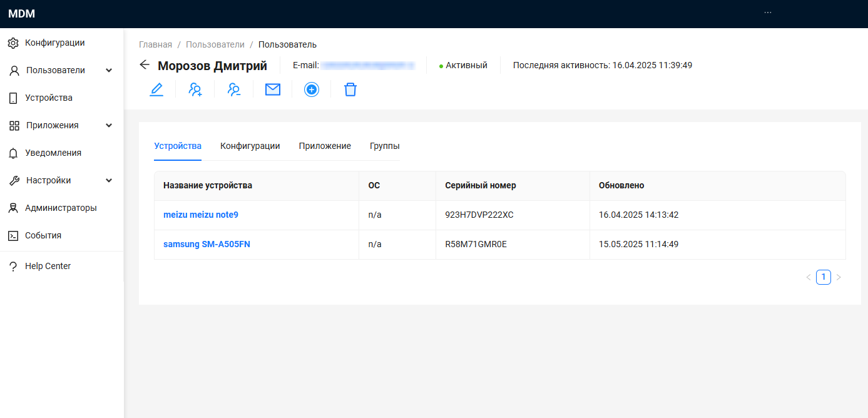Delete user with the trash icon
The image size is (868, 418).
350,89
